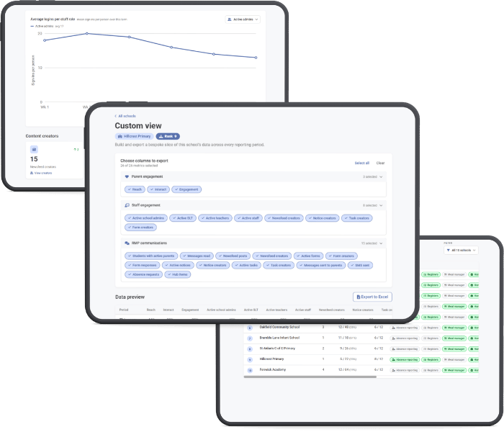This screenshot has height=432, width=504.
Task: Toggle the Form responses chip
Action: pyautogui.click(x=143, y=266)
